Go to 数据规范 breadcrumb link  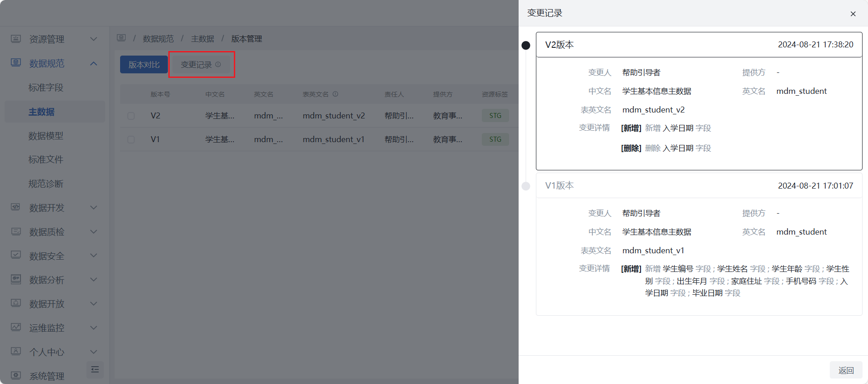pyautogui.click(x=158, y=39)
